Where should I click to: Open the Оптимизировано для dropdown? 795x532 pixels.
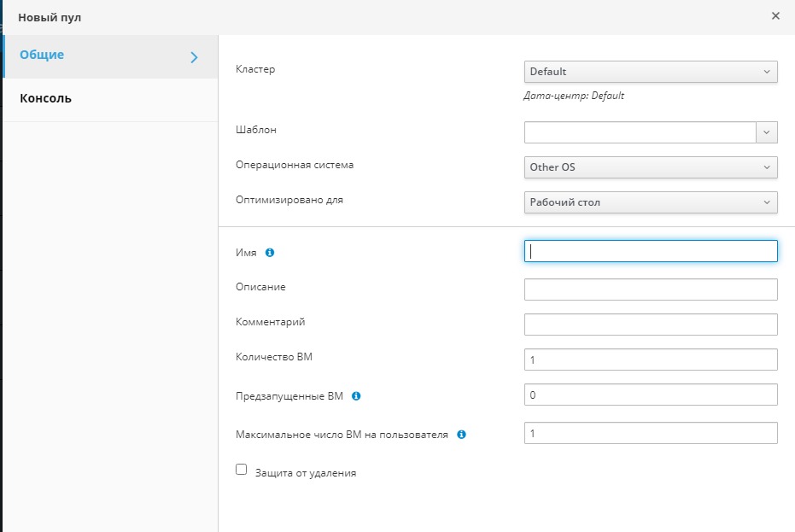point(650,202)
